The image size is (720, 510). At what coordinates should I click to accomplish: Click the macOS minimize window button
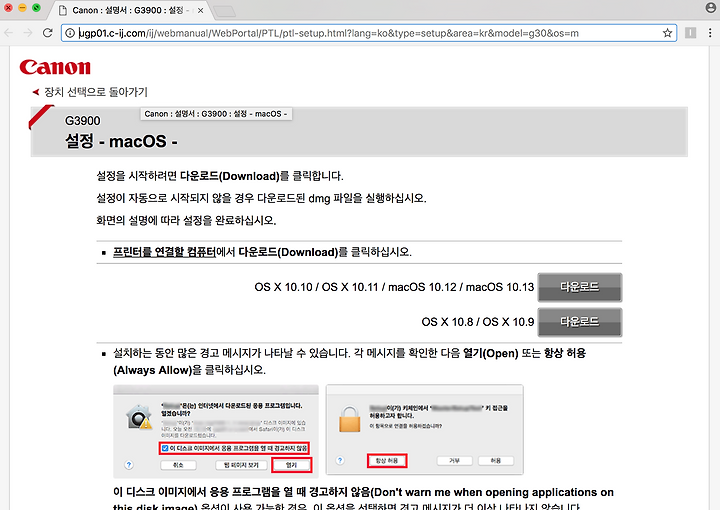(22, 8)
